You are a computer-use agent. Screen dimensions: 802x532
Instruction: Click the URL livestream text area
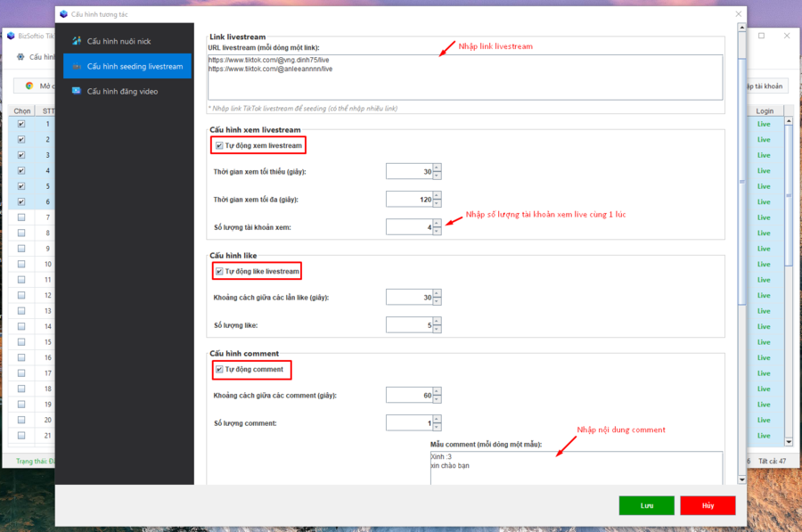(x=464, y=78)
